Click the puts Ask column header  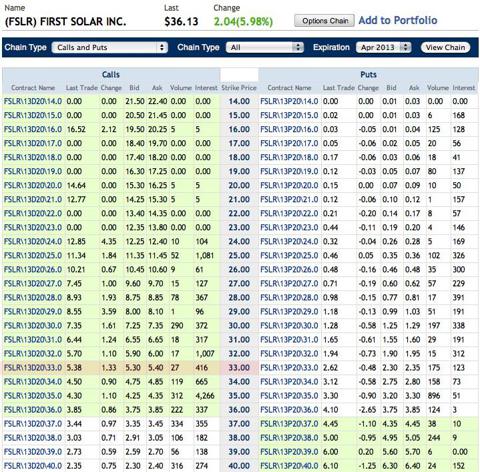414,88
